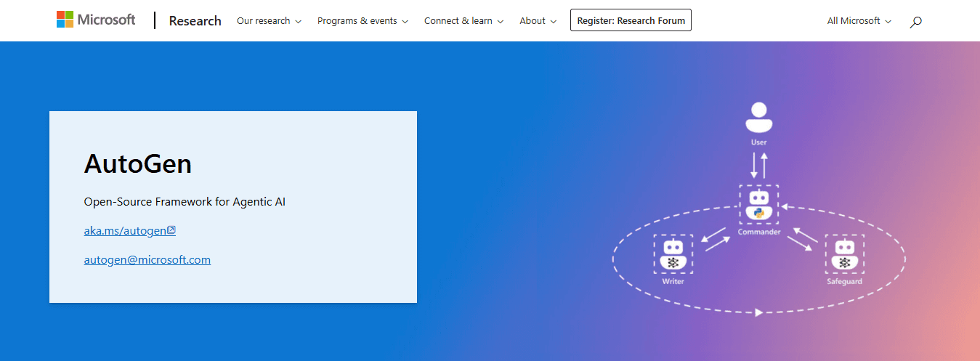Expand the Our research menu

click(269, 20)
